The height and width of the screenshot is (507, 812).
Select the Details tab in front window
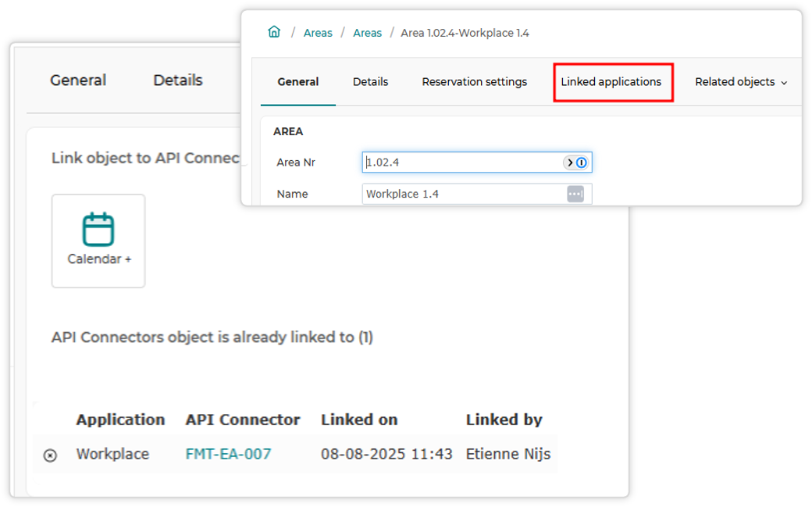[x=370, y=82]
